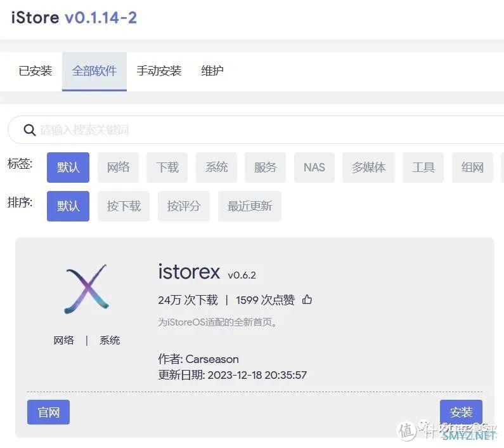Click the thumbs-up like icon for istorex

(307, 300)
